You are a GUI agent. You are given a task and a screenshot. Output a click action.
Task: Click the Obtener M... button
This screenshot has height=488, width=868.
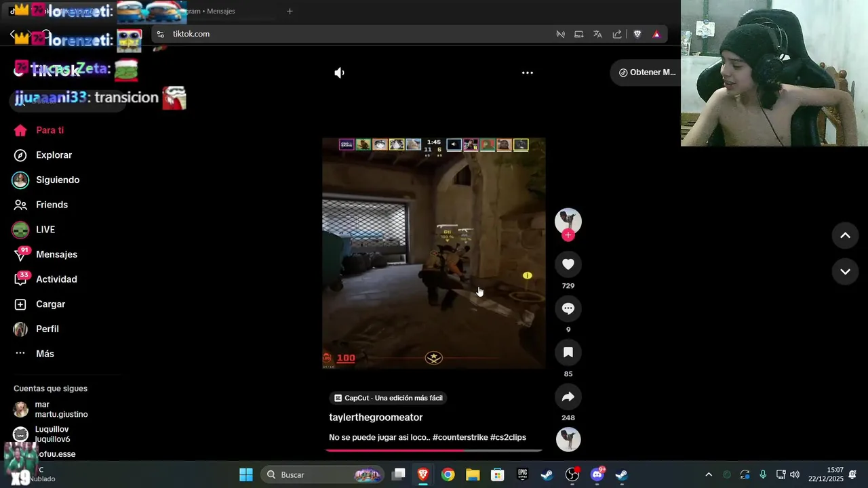coord(647,73)
